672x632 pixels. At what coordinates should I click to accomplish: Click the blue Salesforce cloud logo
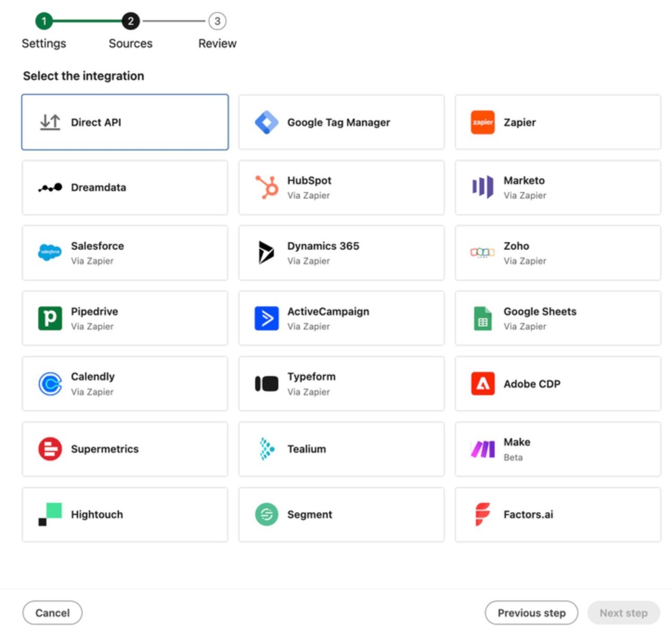50,252
